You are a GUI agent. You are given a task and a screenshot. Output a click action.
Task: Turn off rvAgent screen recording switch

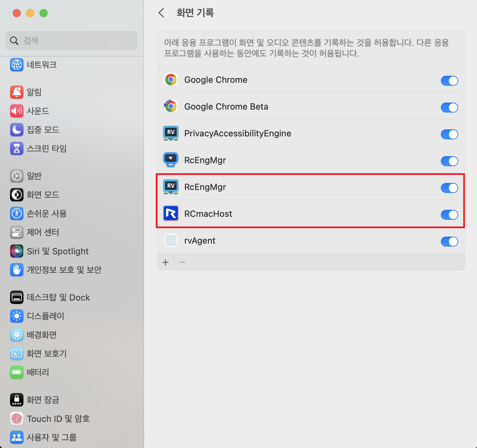[x=449, y=242]
